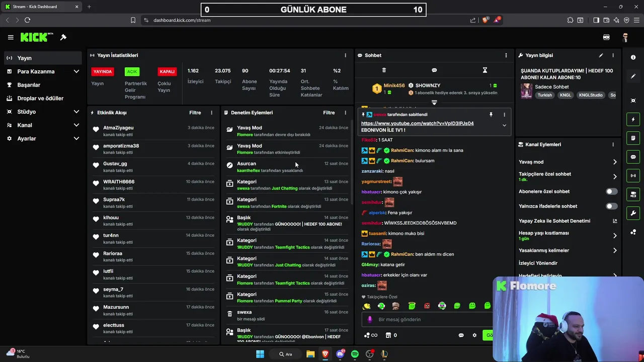644x362 pixels.
Task: Click the bee emote in the emote row
Action: [367, 306]
